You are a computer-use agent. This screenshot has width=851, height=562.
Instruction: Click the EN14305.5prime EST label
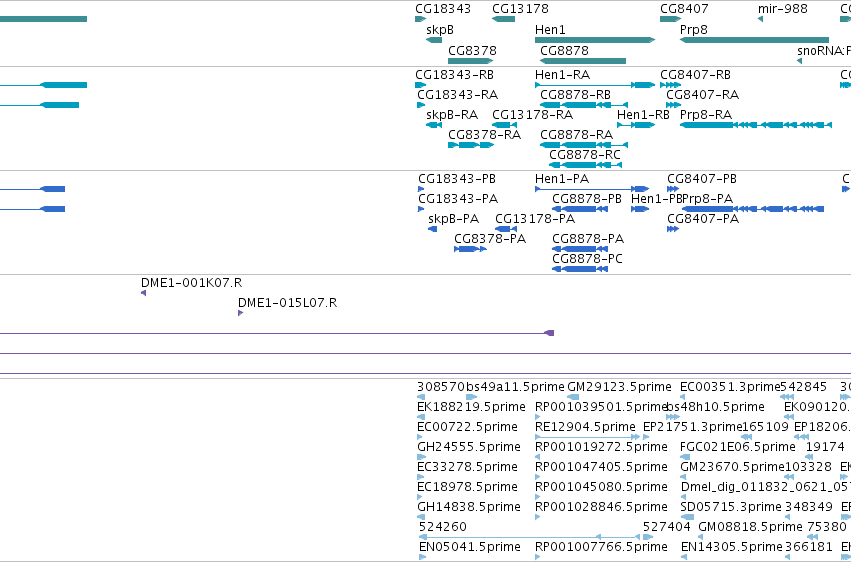pos(732,547)
